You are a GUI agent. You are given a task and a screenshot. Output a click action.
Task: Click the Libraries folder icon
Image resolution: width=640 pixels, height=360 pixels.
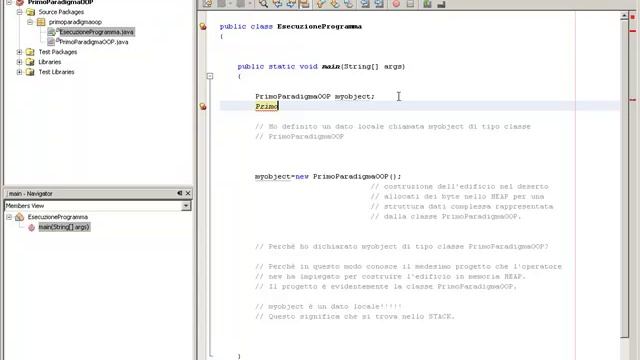coord(30,62)
